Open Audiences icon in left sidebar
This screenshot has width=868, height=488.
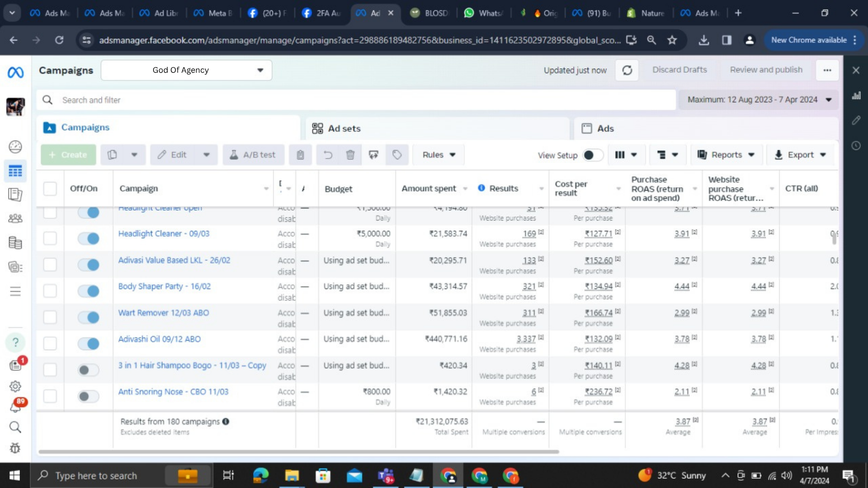point(15,219)
